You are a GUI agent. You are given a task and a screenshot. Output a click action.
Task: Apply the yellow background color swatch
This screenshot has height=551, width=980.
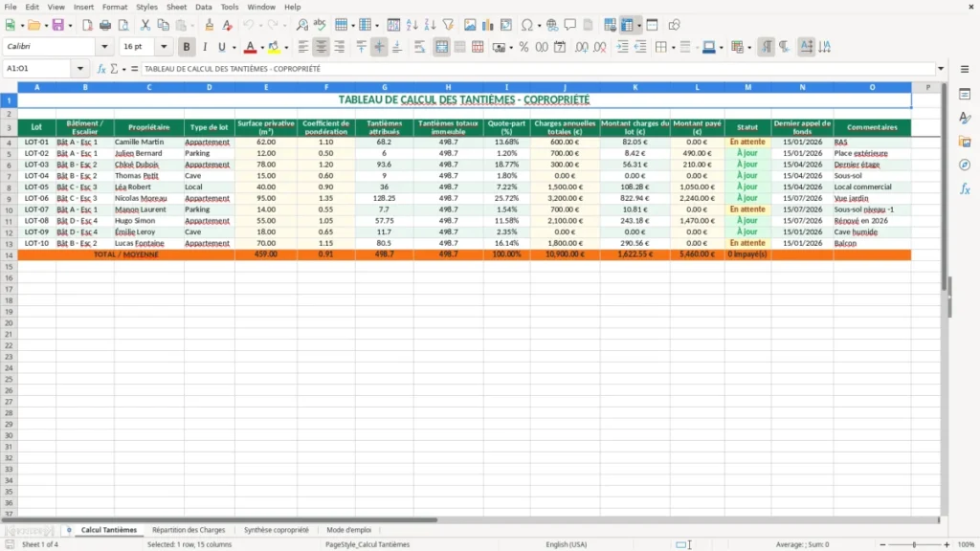[274, 47]
